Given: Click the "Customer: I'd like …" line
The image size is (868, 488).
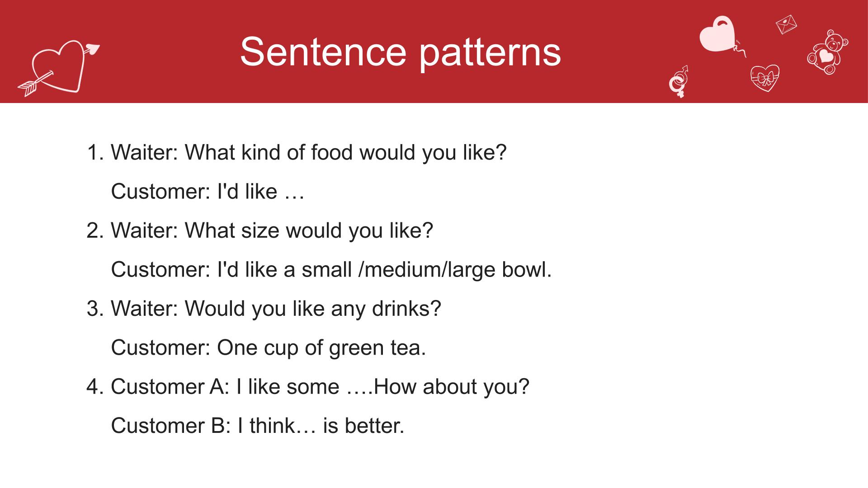Looking at the screenshot, I should pos(208,192).
